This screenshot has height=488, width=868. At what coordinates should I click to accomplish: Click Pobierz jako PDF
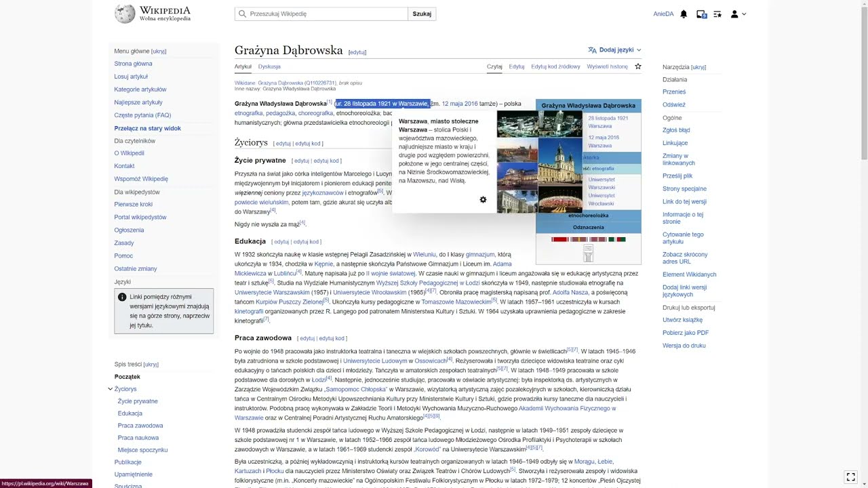(686, 333)
